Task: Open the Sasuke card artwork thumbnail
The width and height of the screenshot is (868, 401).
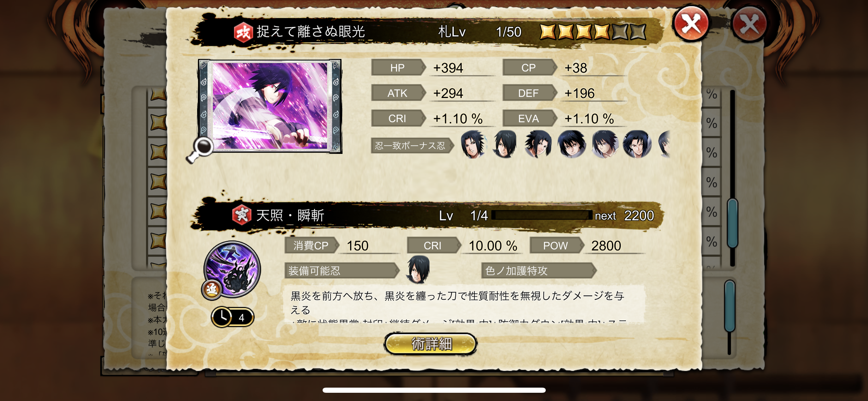Action: tap(270, 106)
